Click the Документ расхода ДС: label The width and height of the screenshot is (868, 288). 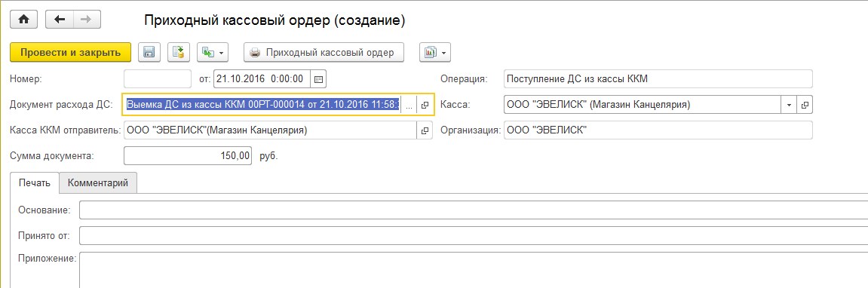[x=61, y=105]
